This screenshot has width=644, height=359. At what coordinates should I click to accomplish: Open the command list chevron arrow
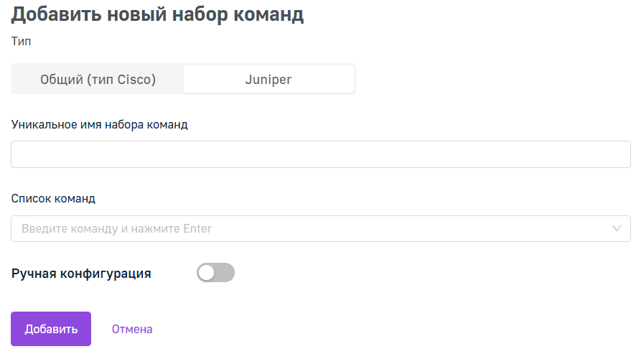617,228
